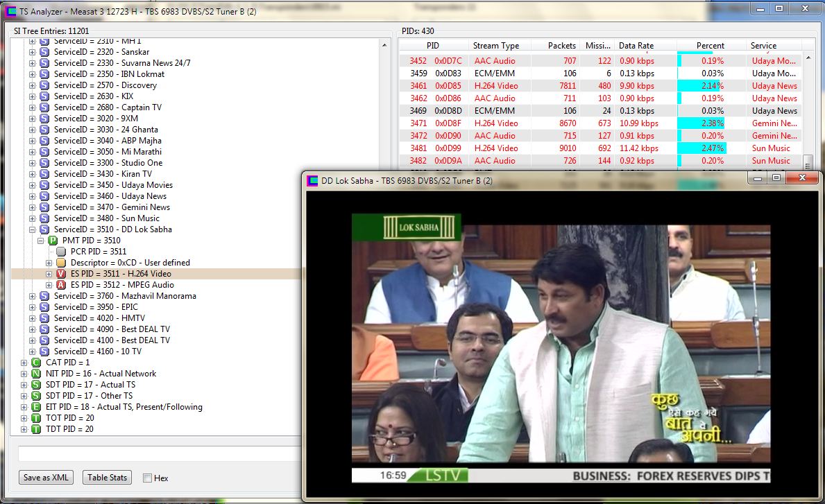
Task: Expand the CAT PID node
Action: click(x=24, y=363)
